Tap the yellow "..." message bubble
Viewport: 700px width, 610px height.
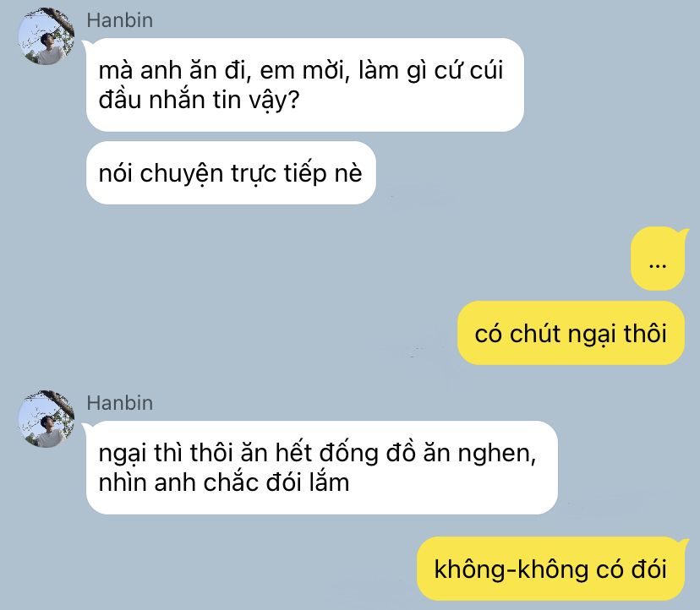click(x=658, y=259)
